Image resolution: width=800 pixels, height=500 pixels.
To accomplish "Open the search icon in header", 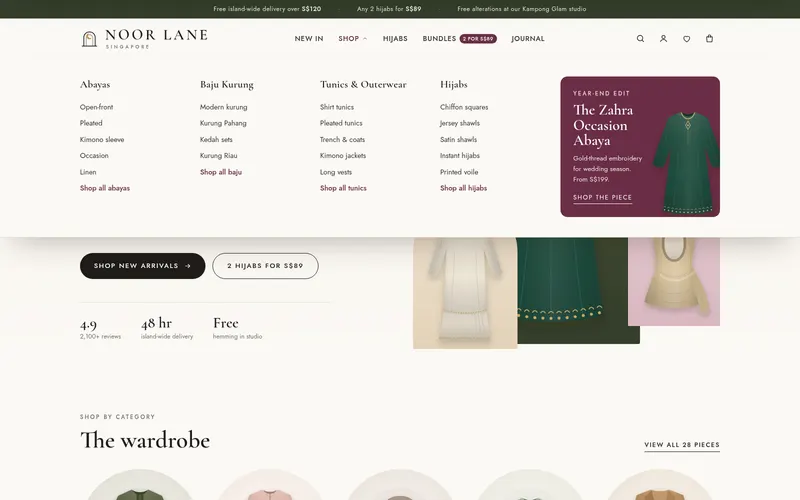I will pyautogui.click(x=640, y=38).
